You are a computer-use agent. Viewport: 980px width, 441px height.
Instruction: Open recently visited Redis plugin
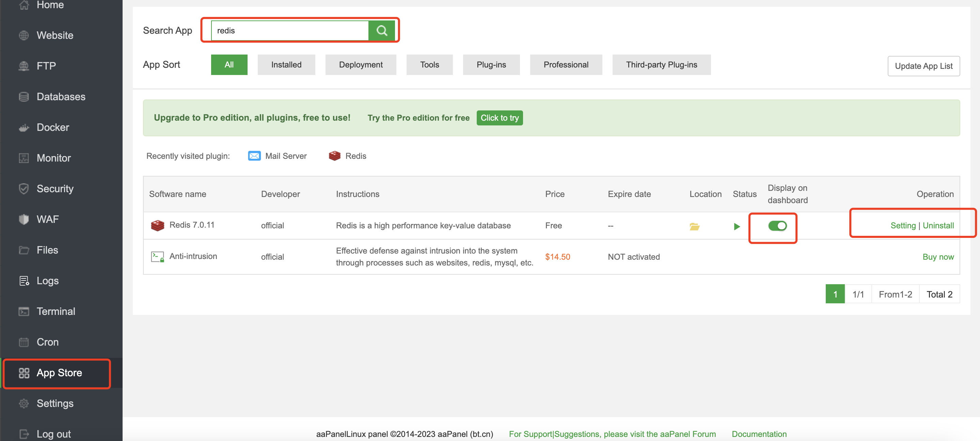[x=347, y=156]
